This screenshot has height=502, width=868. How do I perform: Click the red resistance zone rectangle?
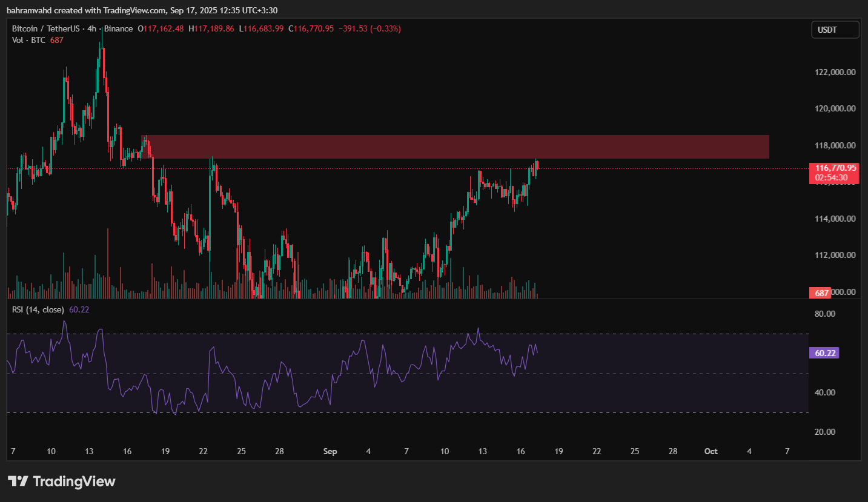click(454, 147)
